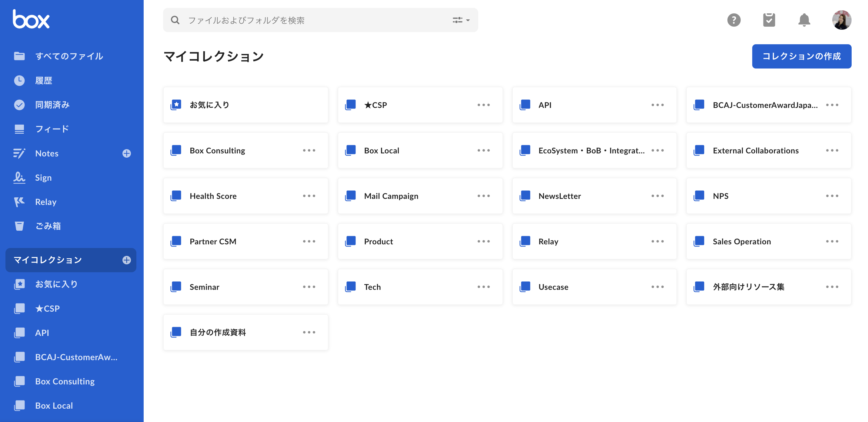868x422 pixels.
Task: Open ごみ箱 in the sidebar
Action: [x=48, y=226]
